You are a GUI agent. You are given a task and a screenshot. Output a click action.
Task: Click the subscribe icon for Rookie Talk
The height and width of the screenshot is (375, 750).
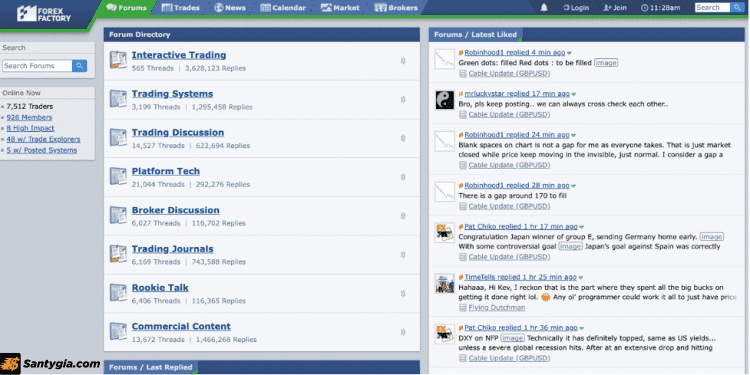tap(403, 293)
